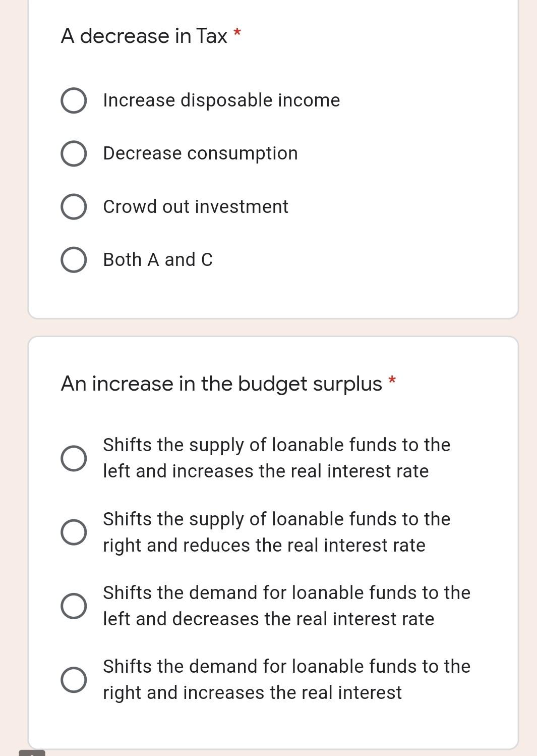This screenshot has height=756, width=537.
Task: Select the "Decrease consumption" radio button
Action: coord(73,153)
